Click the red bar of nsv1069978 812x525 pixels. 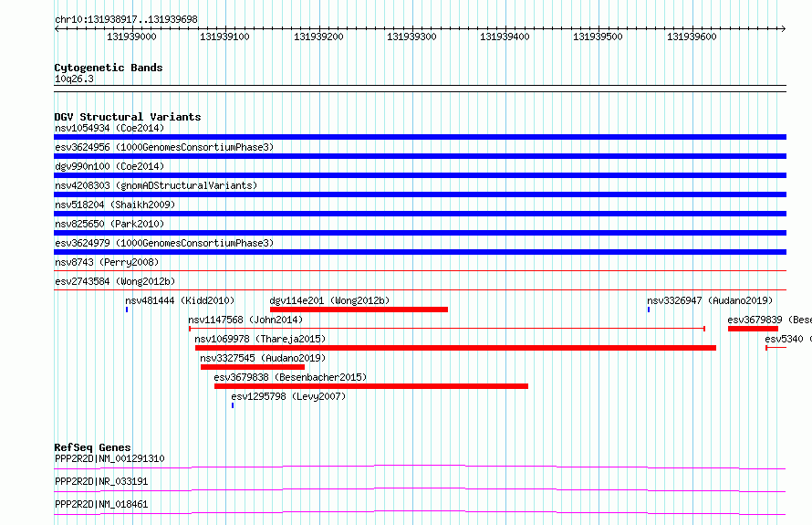(x=455, y=348)
